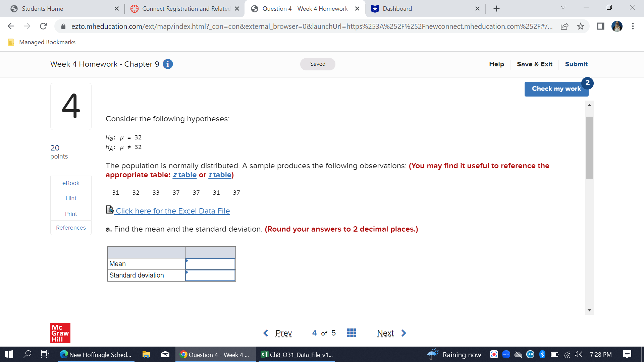Click the Excel file icon before the data link
644x362 pixels.
pyautogui.click(x=110, y=210)
